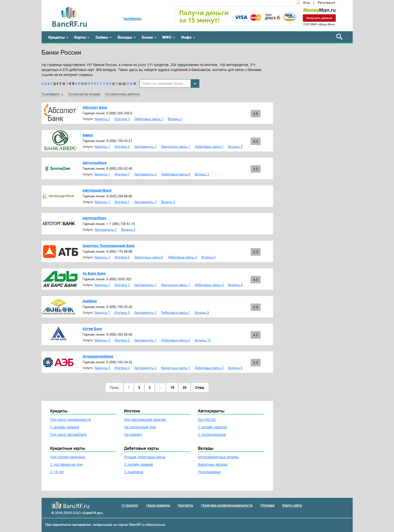
Task: Click the red Получить деньги banner button
Action: point(319,18)
